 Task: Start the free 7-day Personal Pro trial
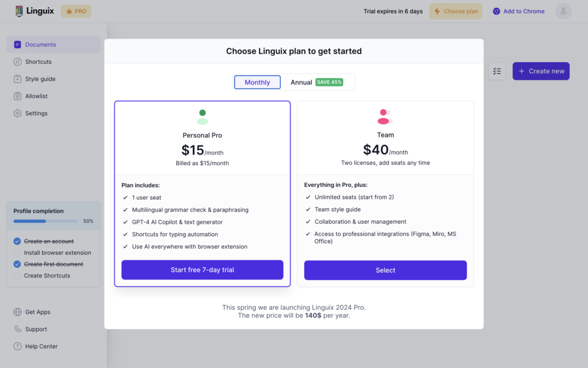(x=202, y=270)
